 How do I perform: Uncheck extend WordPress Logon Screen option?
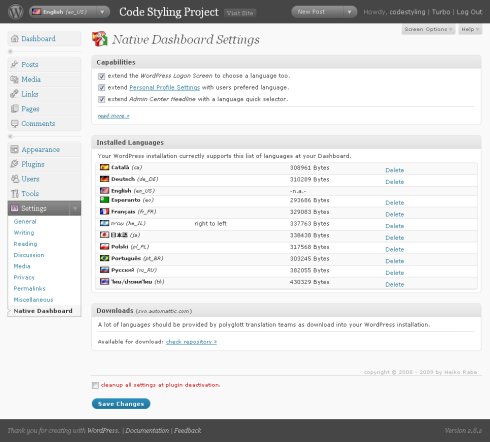click(x=101, y=76)
